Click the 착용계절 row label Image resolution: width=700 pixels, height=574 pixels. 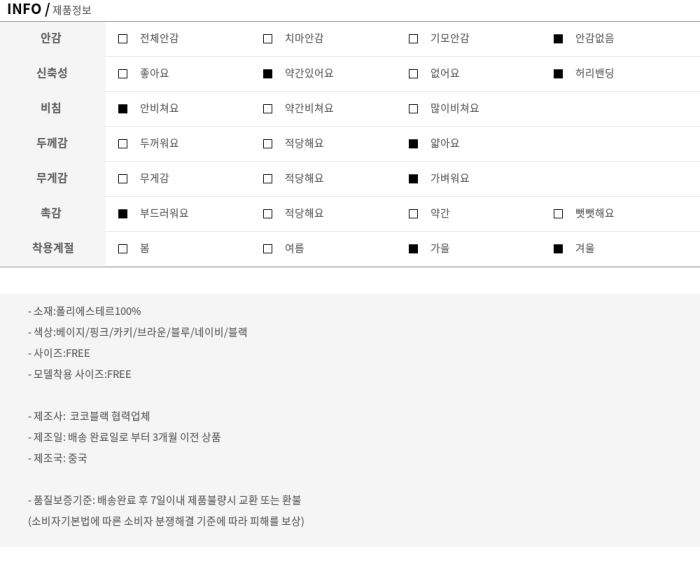pyautogui.click(x=53, y=248)
